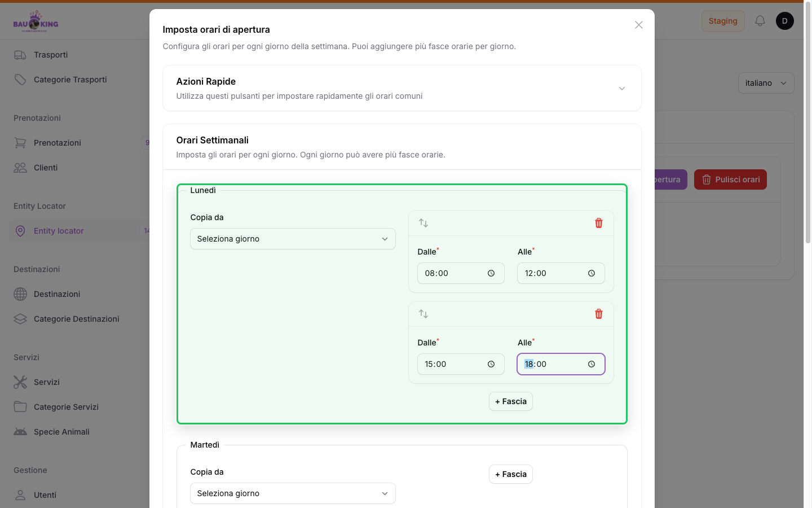Open time picker clock for 15:00 field
The width and height of the screenshot is (812, 508).
491,364
